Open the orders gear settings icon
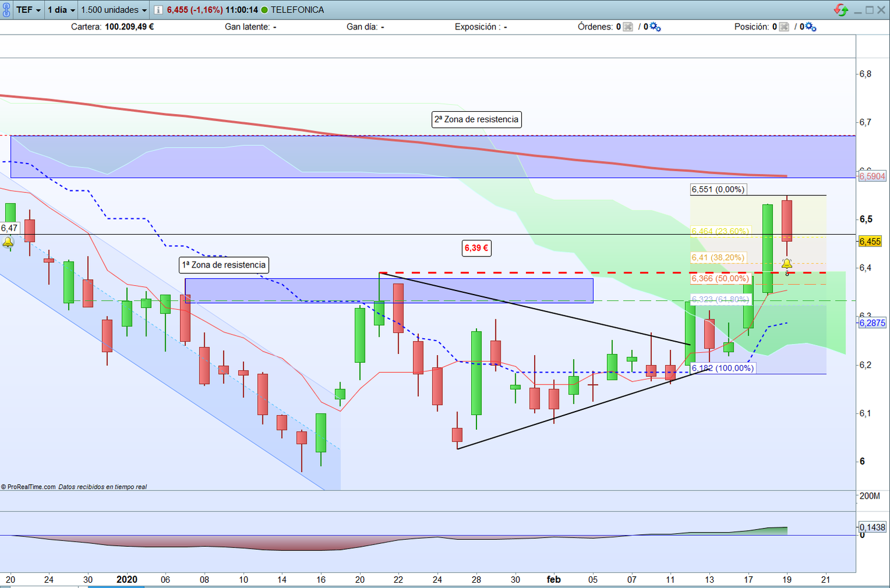Image resolution: width=890 pixels, height=588 pixels. [x=655, y=27]
